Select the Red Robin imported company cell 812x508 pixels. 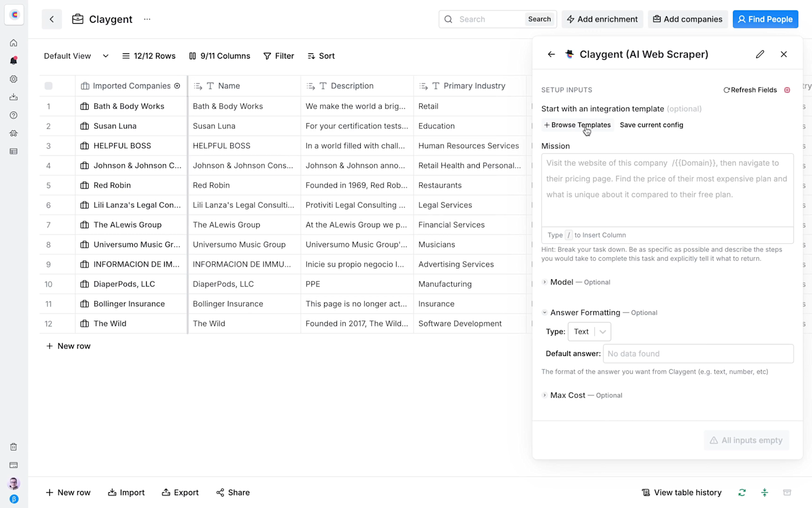[x=131, y=185]
